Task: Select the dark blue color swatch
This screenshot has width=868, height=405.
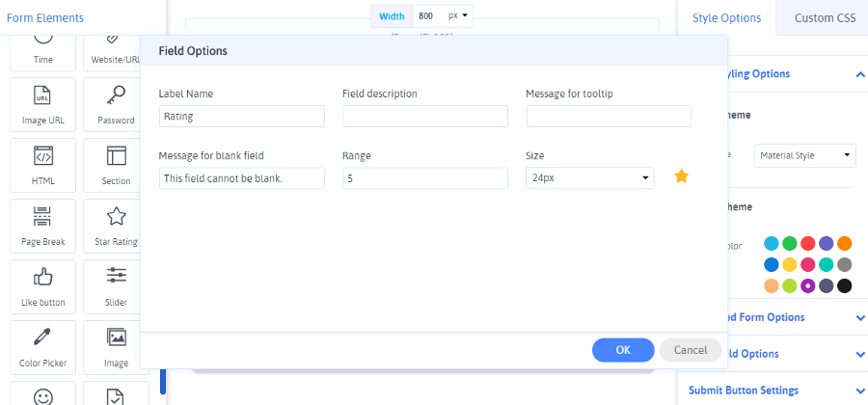Action: pos(772,264)
